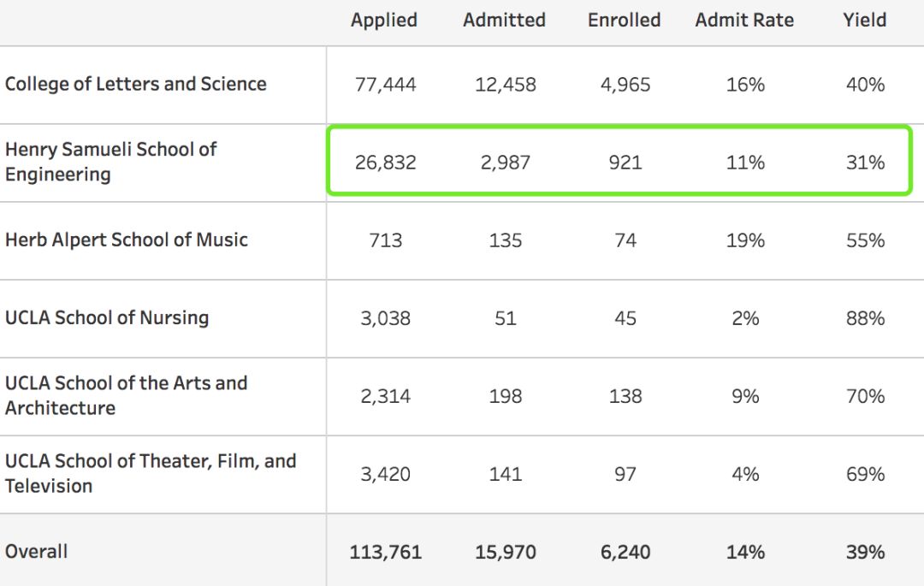The width and height of the screenshot is (924, 586).
Task: Select Nursing's 88% yield cell
Action: pos(865,318)
